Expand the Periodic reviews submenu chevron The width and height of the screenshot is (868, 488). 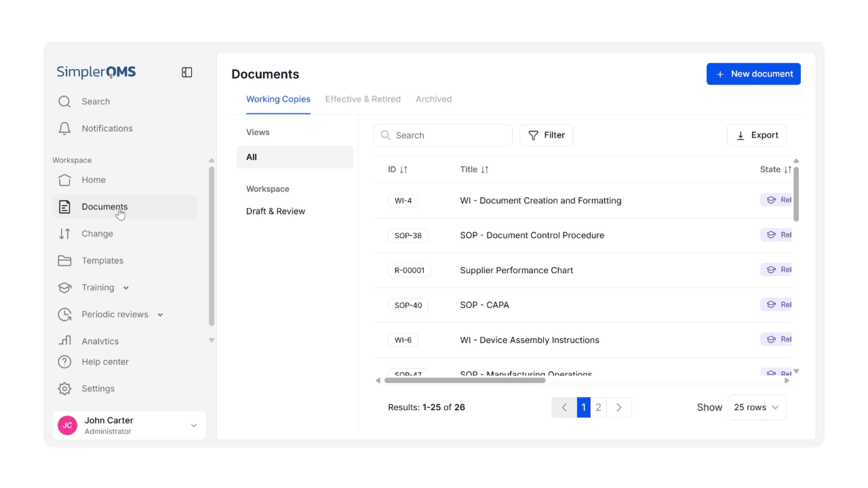[x=161, y=314]
